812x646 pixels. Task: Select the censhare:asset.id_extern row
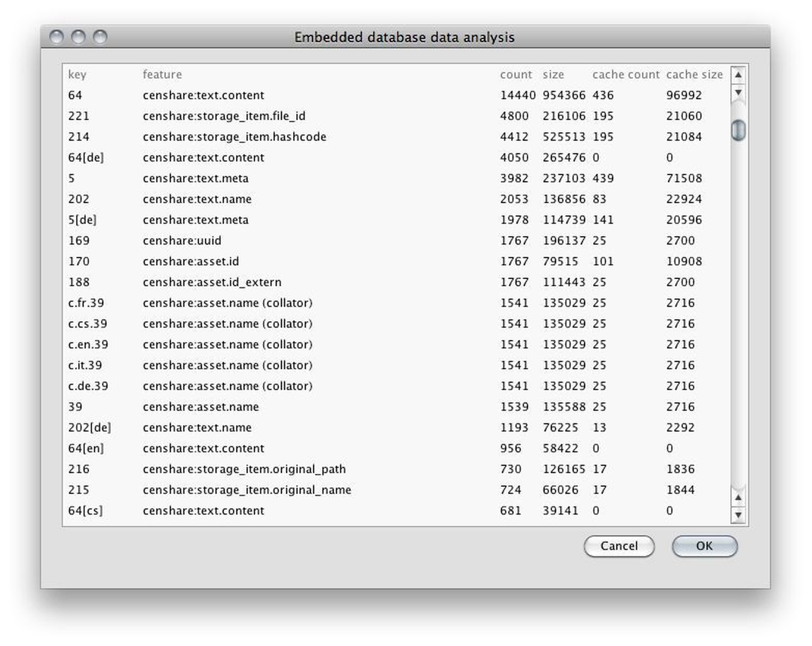(278, 282)
